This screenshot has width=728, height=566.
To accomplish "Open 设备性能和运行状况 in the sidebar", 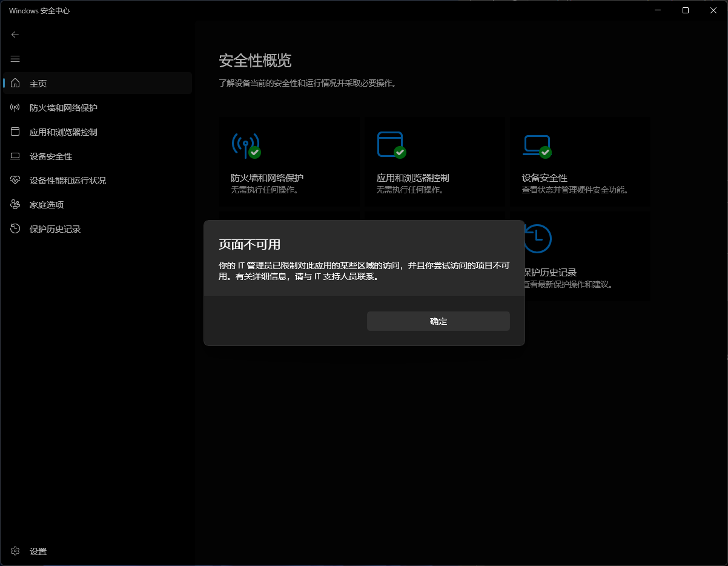I will coord(68,181).
